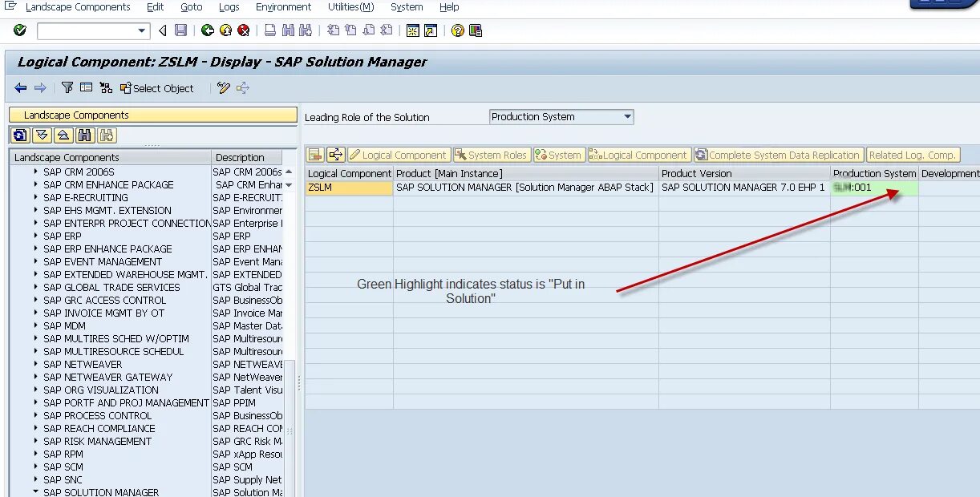The image size is (980, 497).
Task: Click the list display icon beside the filter
Action: tap(86, 88)
